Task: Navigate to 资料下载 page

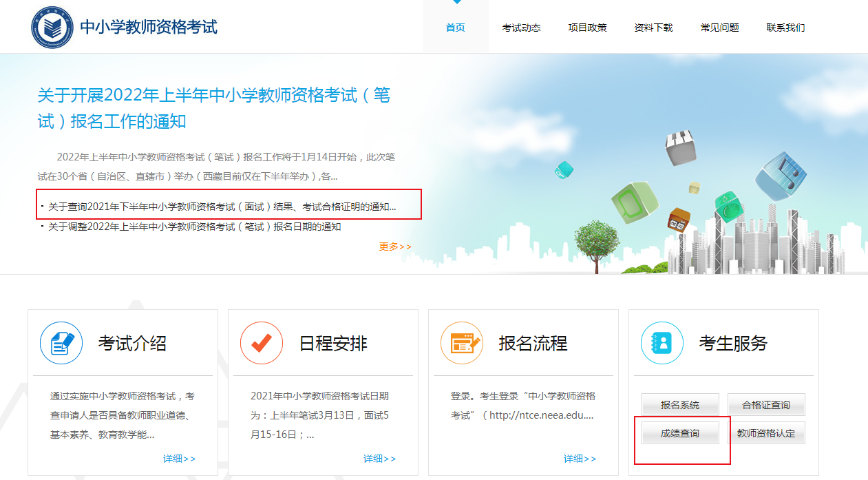Action: pos(653,28)
